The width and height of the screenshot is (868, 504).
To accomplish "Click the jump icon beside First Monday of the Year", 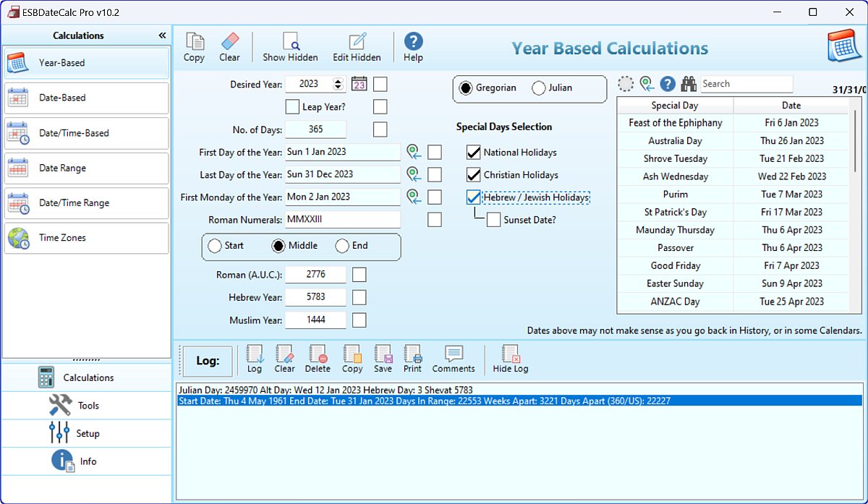I will pos(414,197).
